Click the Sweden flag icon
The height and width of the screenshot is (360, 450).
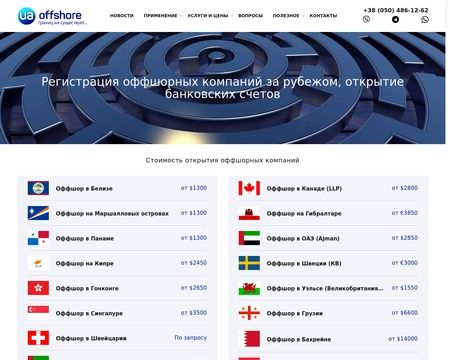pyautogui.click(x=249, y=263)
